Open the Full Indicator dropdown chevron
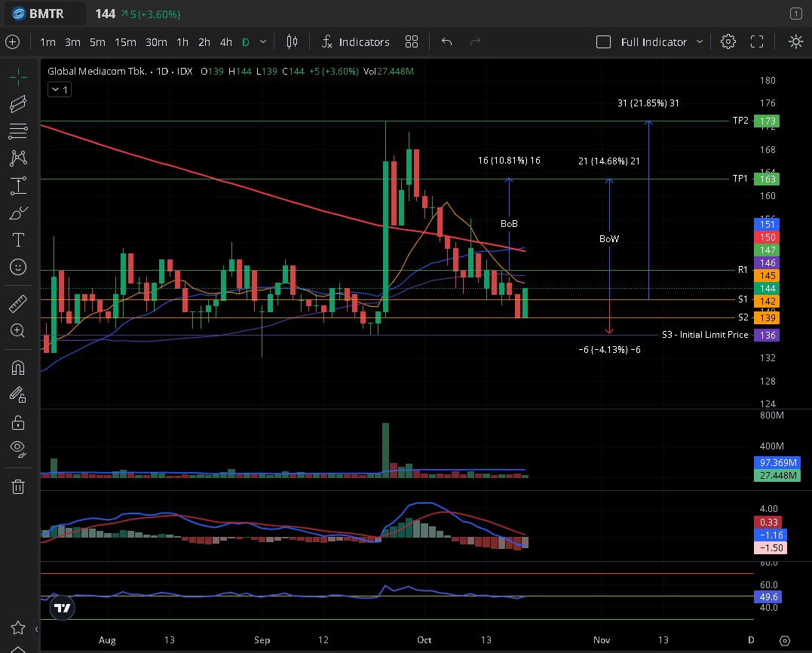The image size is (812, 653). [700, 42]
